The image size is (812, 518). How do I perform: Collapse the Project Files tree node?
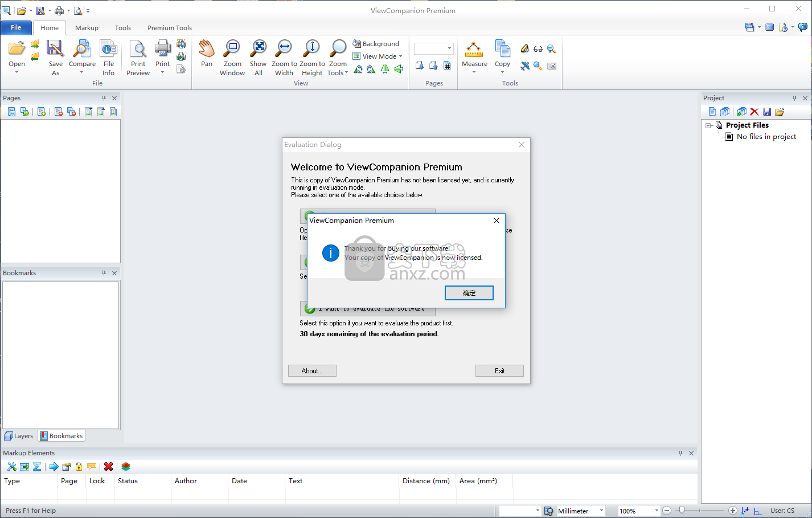coord(708,125)
